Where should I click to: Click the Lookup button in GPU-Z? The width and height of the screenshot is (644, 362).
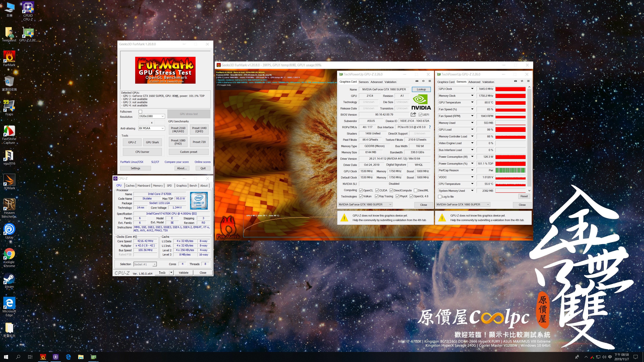[x=421, y=89]
